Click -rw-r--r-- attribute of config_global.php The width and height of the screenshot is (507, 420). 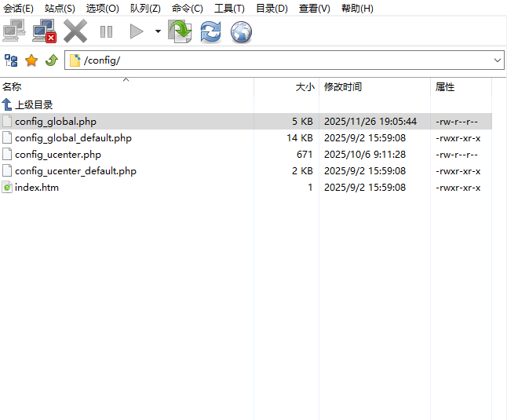[x=457, y=122]
